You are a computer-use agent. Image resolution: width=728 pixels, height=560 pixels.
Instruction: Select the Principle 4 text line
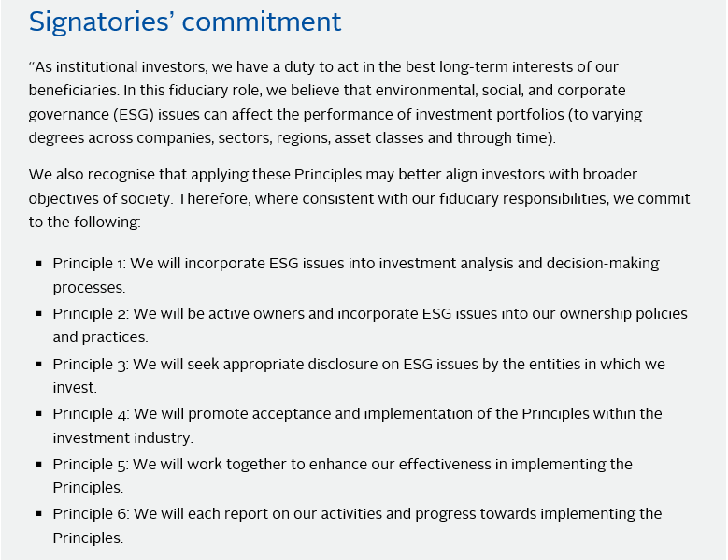356,413
